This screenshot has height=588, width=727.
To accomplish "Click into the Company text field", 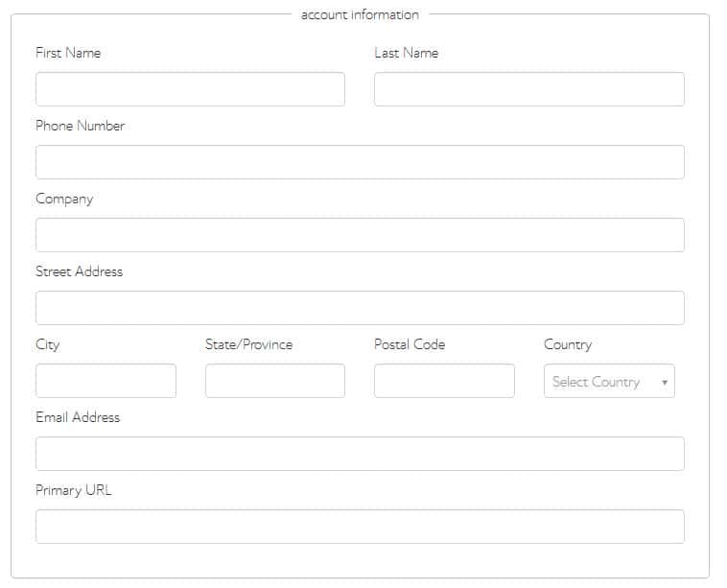I will [x=360, y=235].
